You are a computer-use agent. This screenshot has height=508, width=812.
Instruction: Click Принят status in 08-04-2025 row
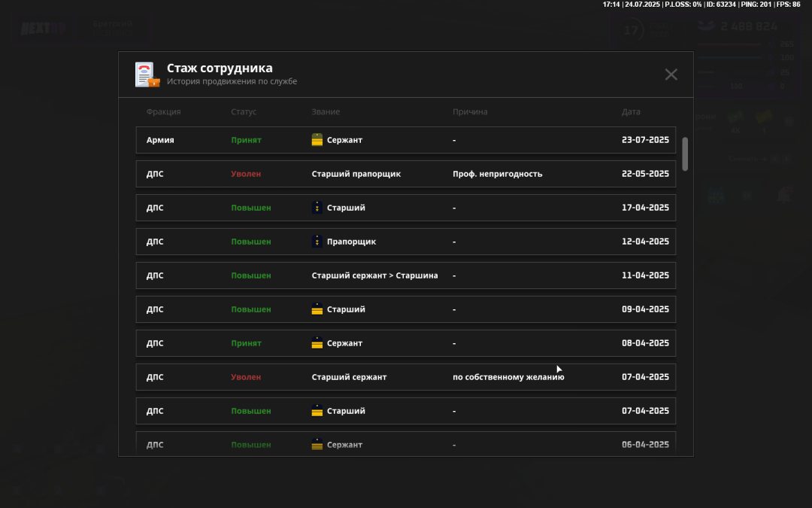coord(246,343)
